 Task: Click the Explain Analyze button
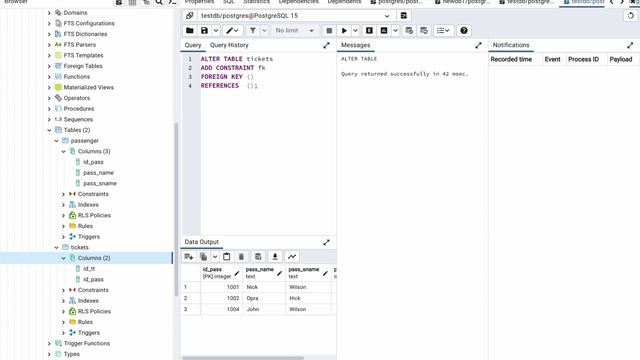(x=384, y=31)
